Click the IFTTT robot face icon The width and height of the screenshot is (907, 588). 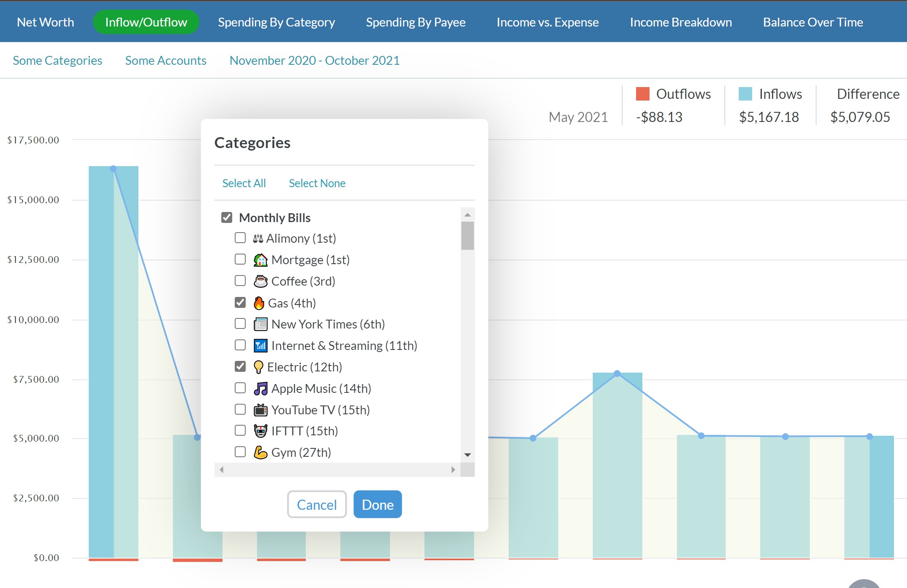[260, 431]
